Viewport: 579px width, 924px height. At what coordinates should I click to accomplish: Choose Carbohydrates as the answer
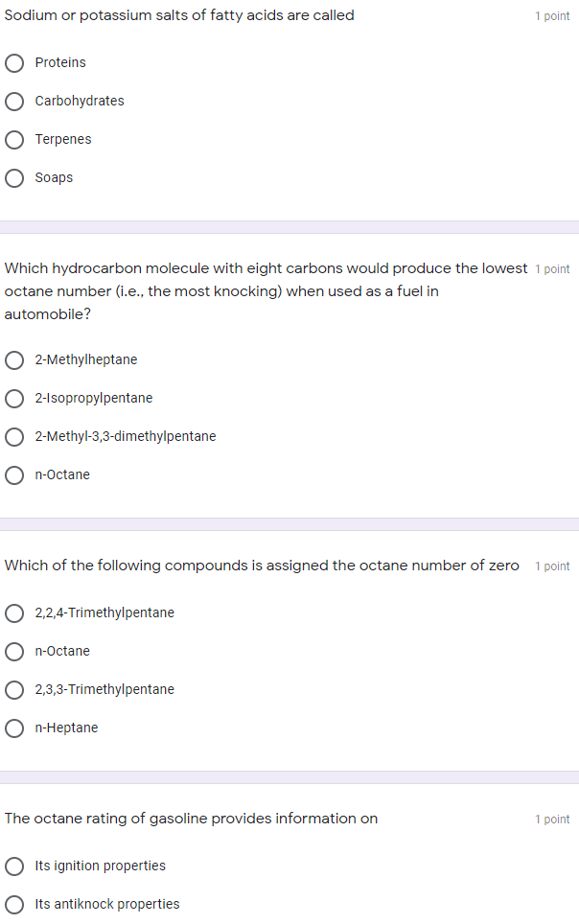point(14,102)
